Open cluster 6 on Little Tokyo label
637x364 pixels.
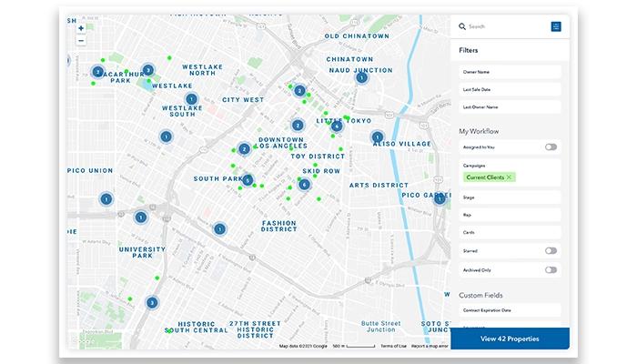337,126
